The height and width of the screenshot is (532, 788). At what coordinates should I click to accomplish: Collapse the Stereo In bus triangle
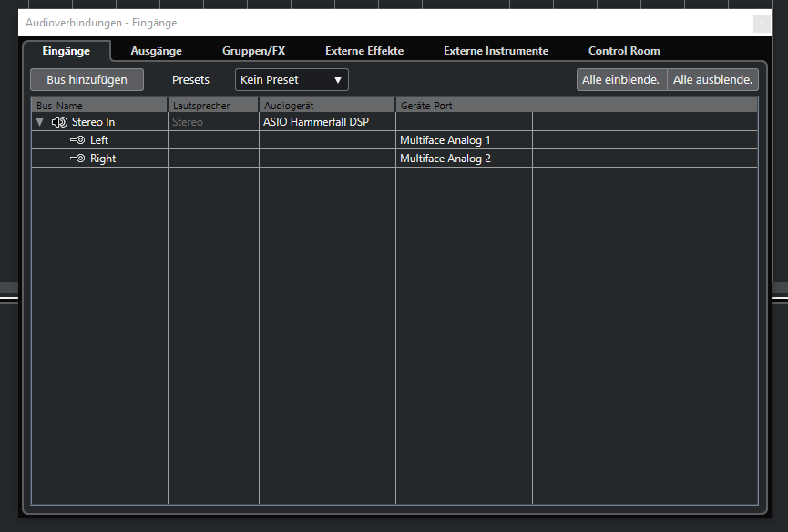39,122
